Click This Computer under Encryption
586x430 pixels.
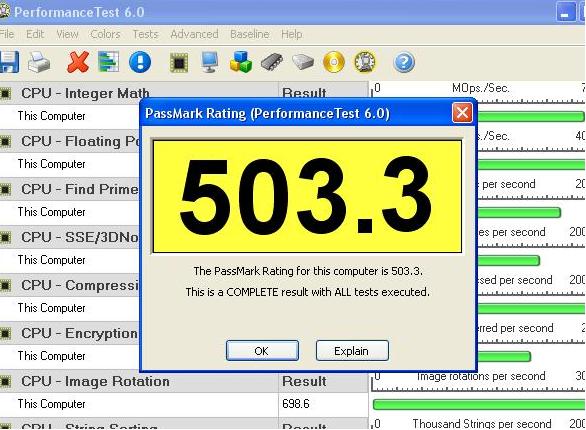[x=52, y=356]
